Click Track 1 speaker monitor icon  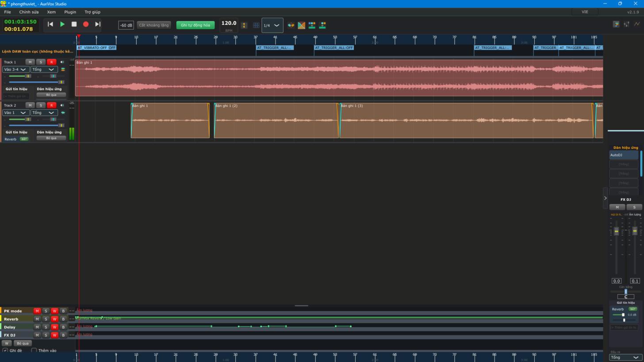click(x=62, y=62)
